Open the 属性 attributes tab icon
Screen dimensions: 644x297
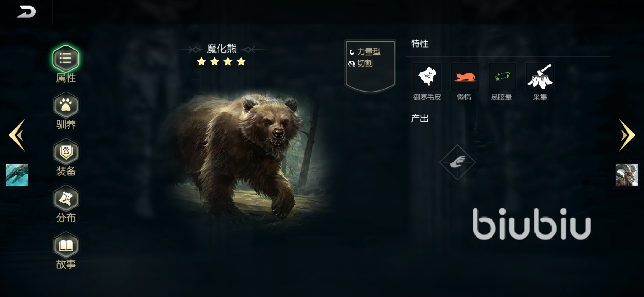pyautogui.click(x=66, y=59)
